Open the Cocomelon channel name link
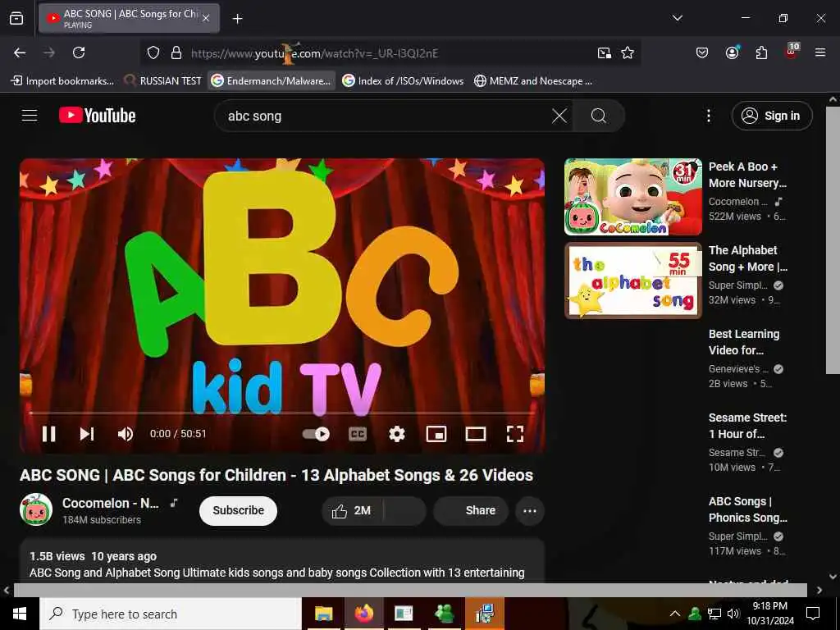Viewport: 840px width, 630px height. [x=111, y=503]
